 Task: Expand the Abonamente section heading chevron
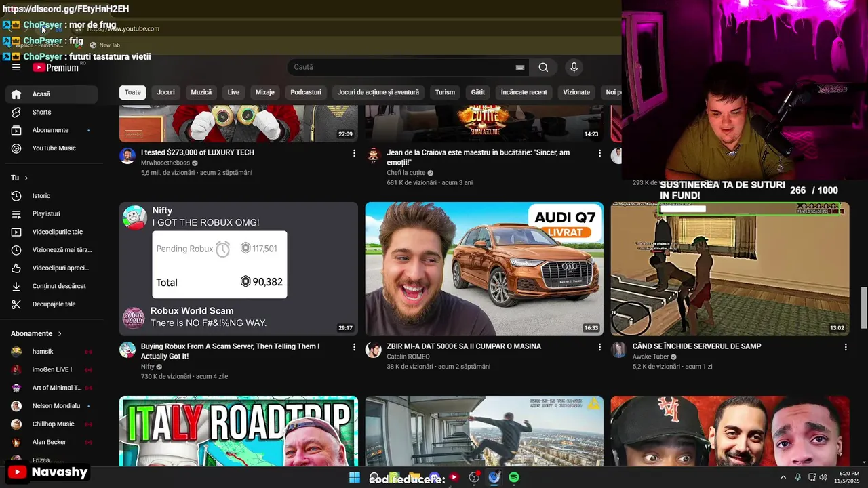click(60, 333)
